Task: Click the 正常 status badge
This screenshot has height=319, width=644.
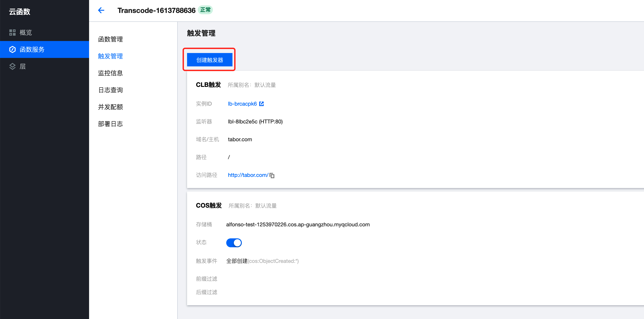Action: [x=205, y=10]
